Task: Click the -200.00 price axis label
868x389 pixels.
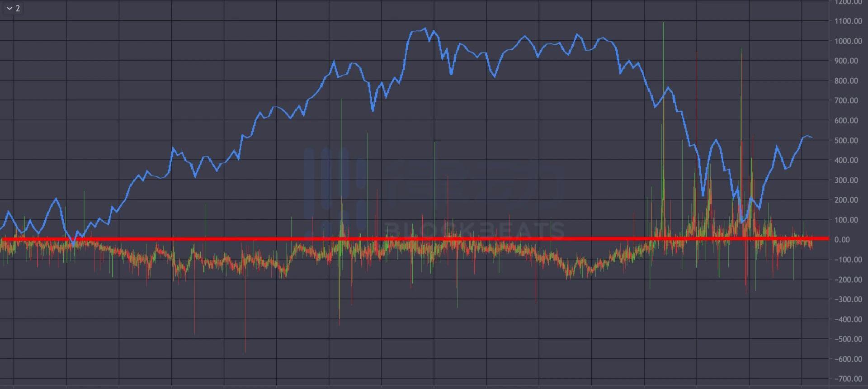Action: [848, 280]
